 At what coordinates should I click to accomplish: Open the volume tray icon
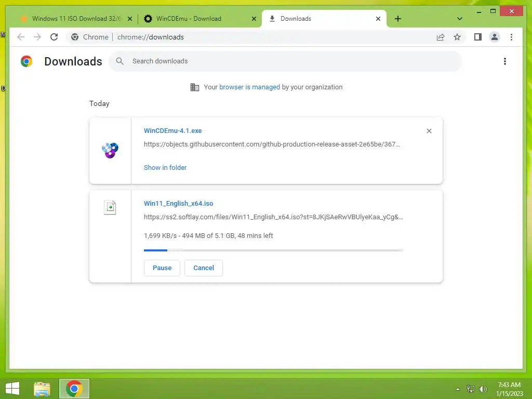tap(483, 389)
